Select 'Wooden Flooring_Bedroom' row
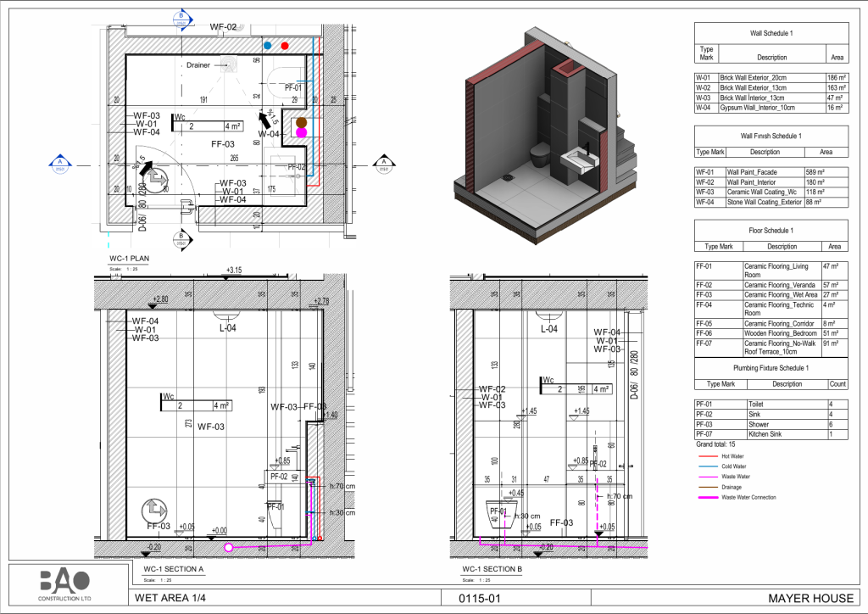 pos(771,333)
